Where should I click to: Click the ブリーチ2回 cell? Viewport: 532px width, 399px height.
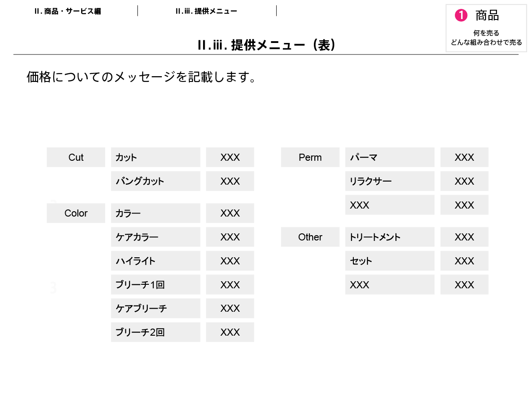pos(155,332)
